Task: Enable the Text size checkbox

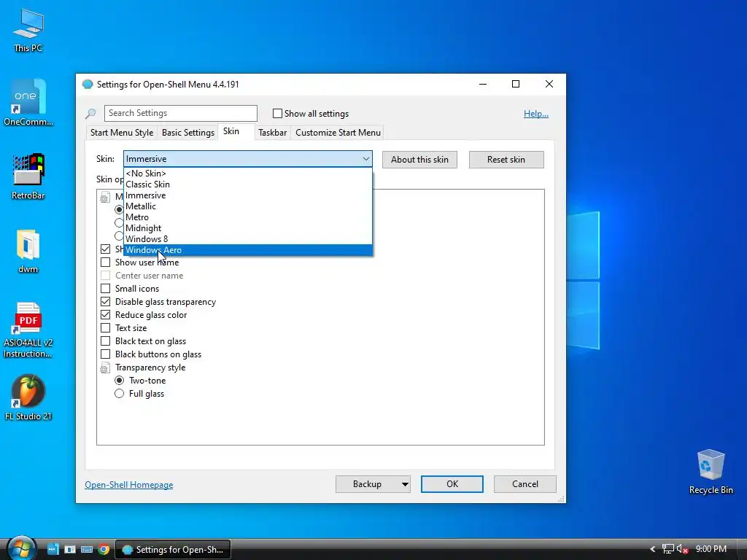Action: pyautogui.click(x=105, y=328)
